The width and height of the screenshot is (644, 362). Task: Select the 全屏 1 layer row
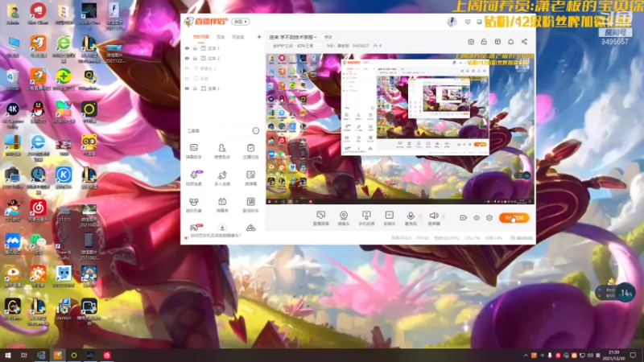pyautogui.click(x=222, y=88)
